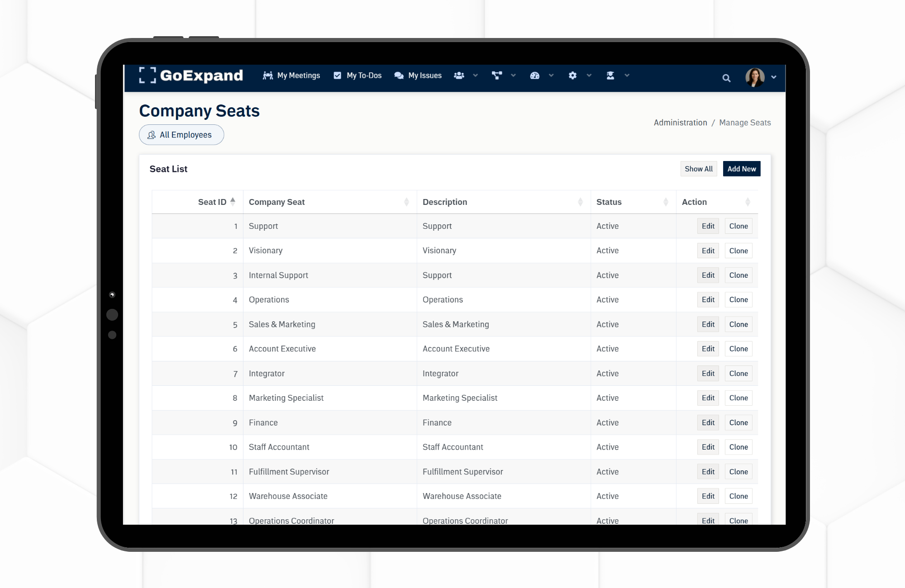Viewport: 905px width, 588px height.
Task: Expand chevron next to dashboard gauge
Action: (x=551, y=76)
